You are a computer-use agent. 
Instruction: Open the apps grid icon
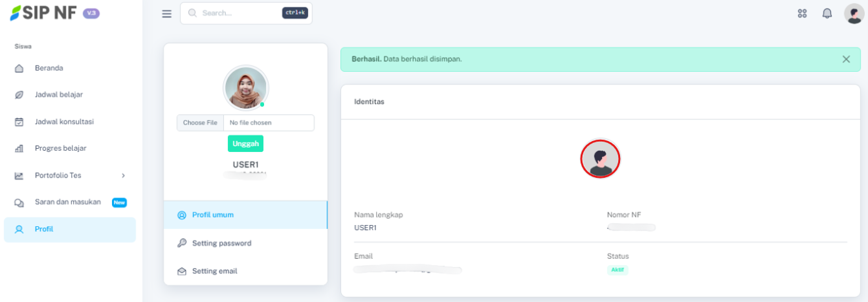click(802, 14)
